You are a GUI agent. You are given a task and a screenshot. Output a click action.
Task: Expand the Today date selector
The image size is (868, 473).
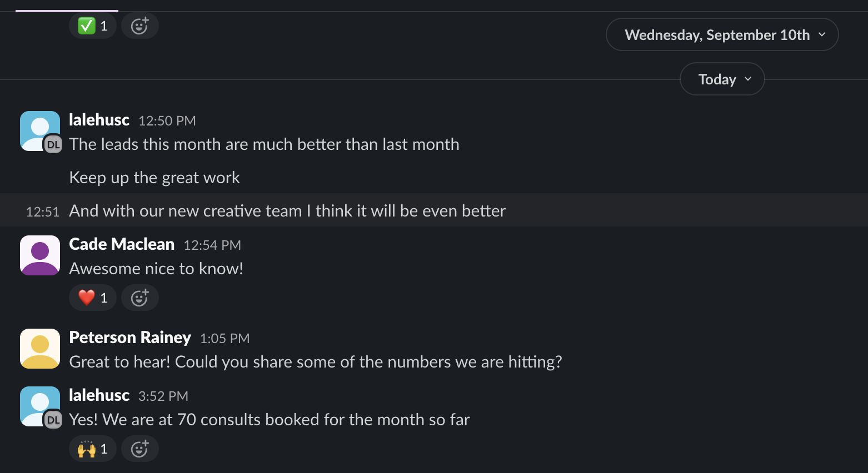(722, 79)
